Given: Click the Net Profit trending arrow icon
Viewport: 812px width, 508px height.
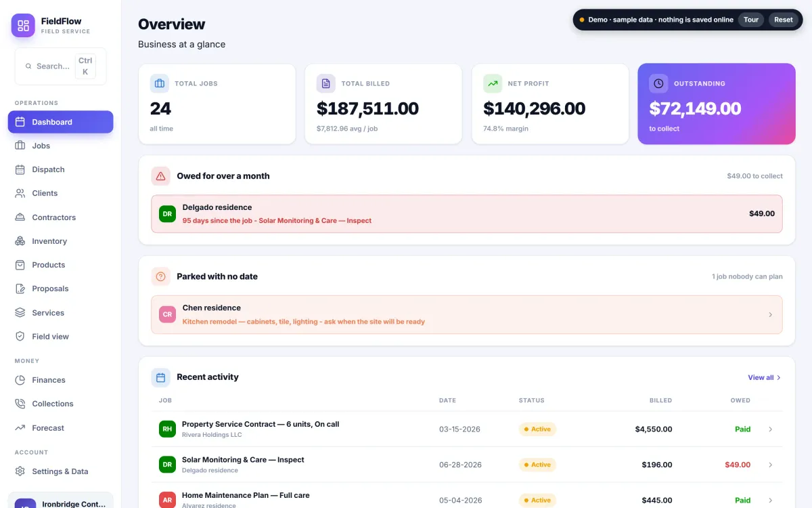Looking at the screenshot, I should [x=493, y=83].
